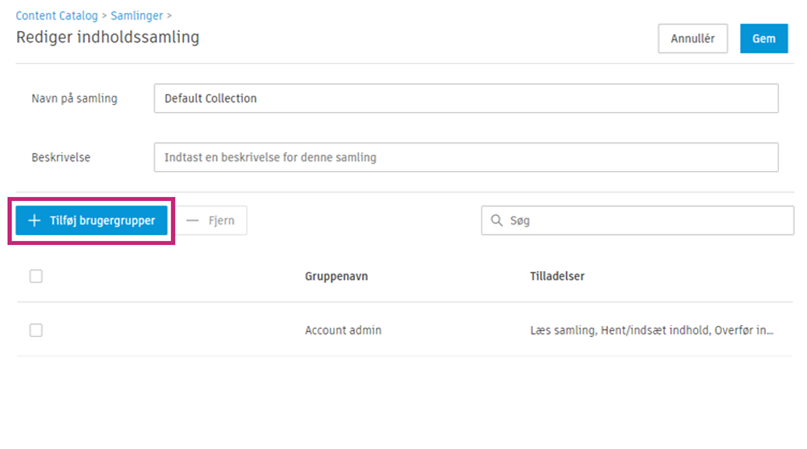Focus the Default Collection name field
This screenshot has width=807, height=449.
(x=466, y=99)
